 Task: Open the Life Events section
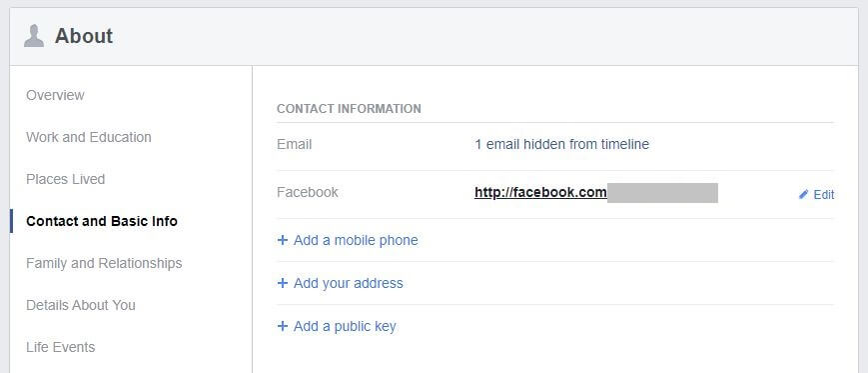click(x=60, y=348)
